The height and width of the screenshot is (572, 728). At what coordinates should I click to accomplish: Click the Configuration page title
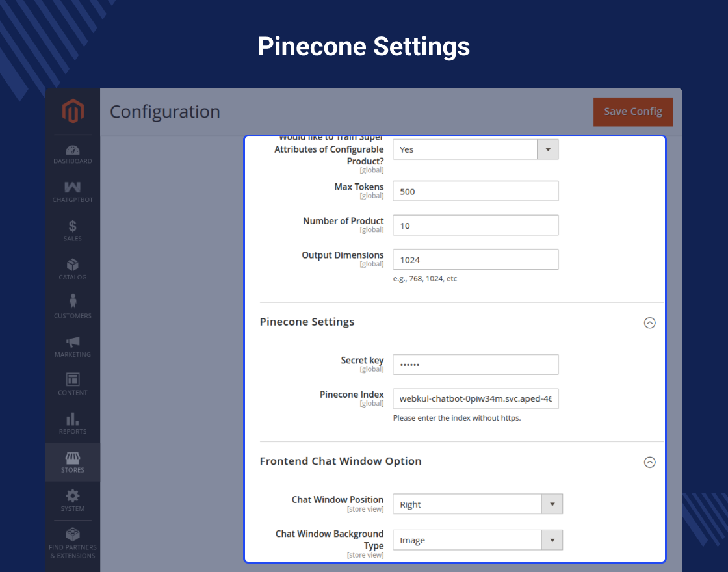point(165,112)
